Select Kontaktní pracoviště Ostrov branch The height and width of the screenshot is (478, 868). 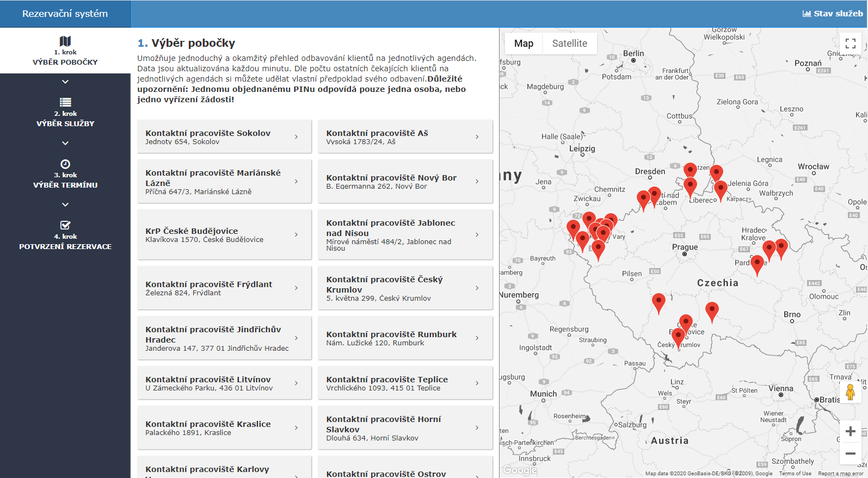405,467
